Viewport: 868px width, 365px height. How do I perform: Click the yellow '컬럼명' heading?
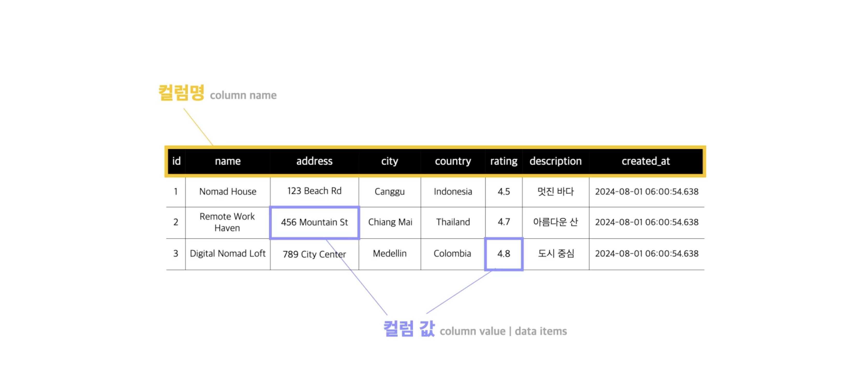(x=181, y=93)
